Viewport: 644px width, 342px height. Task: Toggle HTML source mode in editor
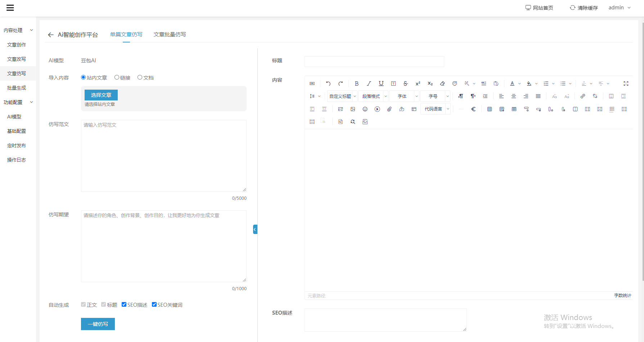[312, 84]
